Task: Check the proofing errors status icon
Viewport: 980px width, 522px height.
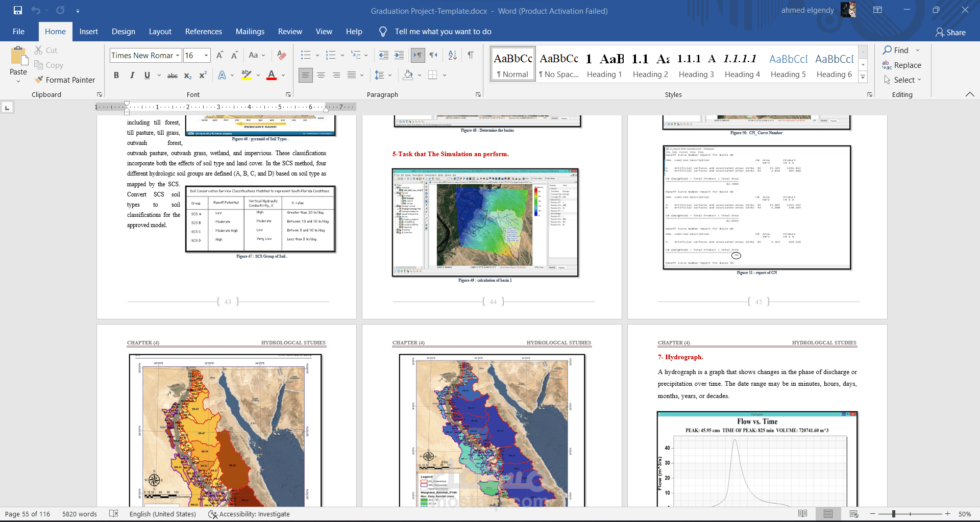Action: [x=114, y=514]
